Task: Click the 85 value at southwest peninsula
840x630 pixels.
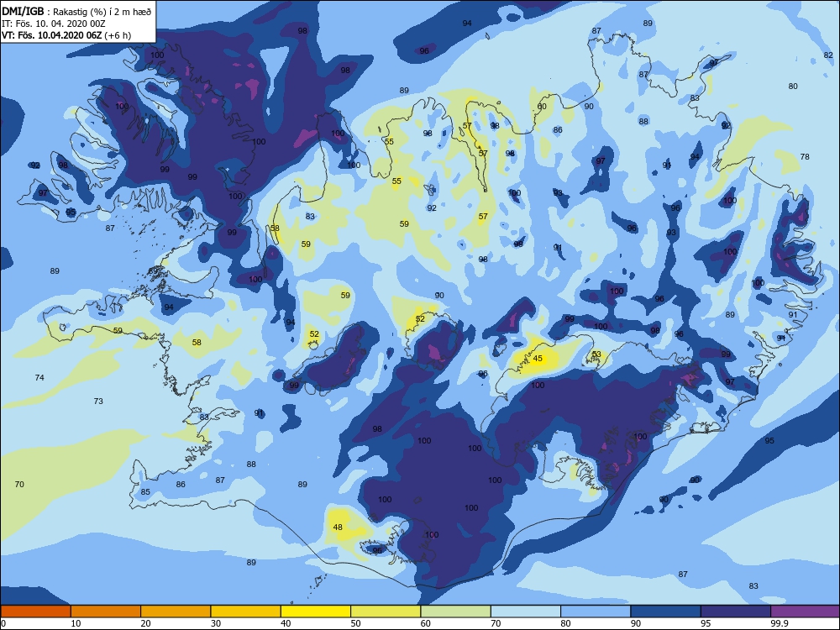Action: 145,492
